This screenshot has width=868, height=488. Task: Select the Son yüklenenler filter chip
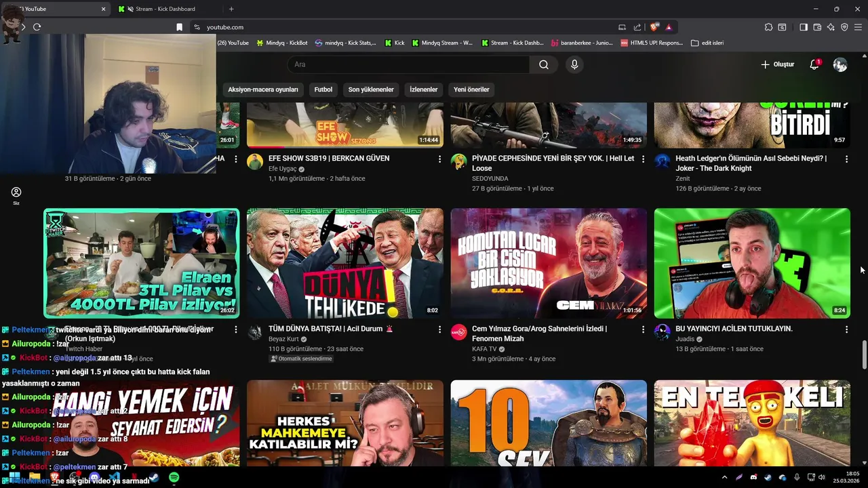(371, 89)
